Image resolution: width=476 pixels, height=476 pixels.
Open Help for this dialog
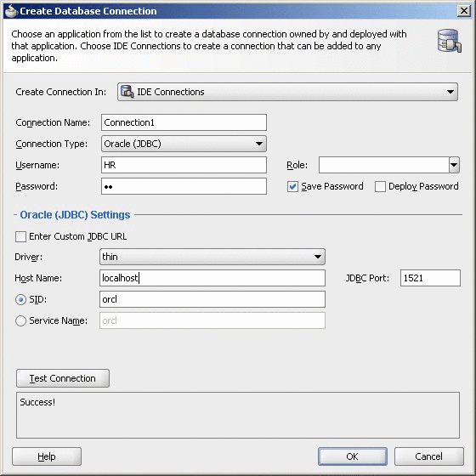[x=47, y=456]
